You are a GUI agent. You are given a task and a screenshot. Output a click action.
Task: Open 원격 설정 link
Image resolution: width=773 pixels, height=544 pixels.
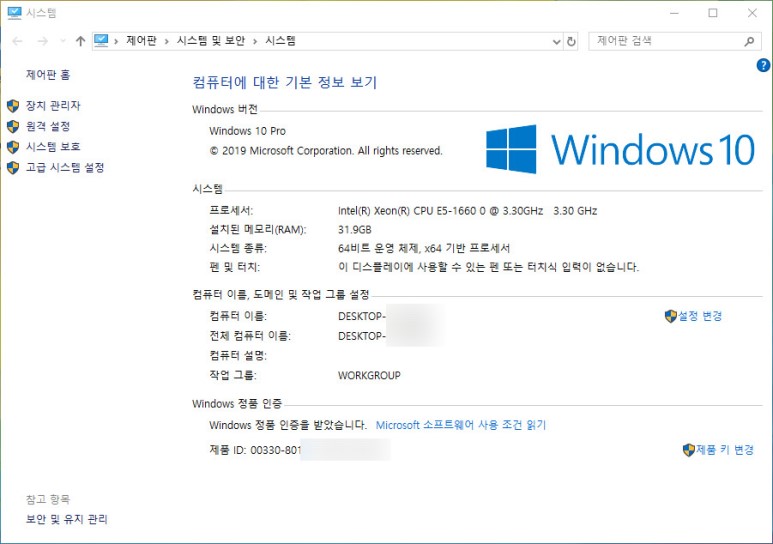tap(48, 126)
